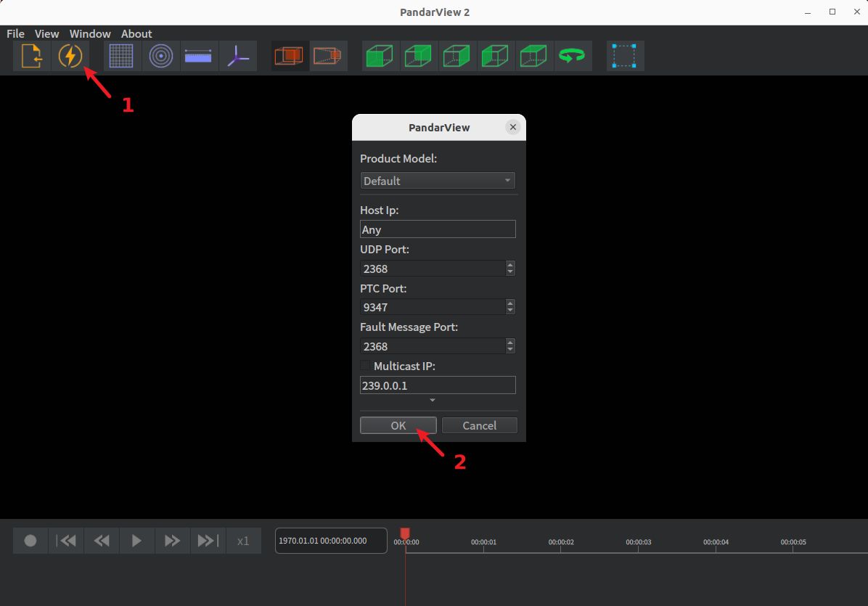Screen dimensions: 868x606
Task: Open the View menu
Action: pyautogui.click(x=46, y=34)
